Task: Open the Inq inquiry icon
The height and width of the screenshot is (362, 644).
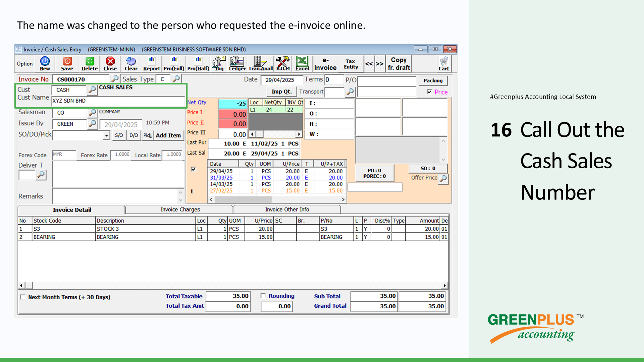Action: point(219,64)
